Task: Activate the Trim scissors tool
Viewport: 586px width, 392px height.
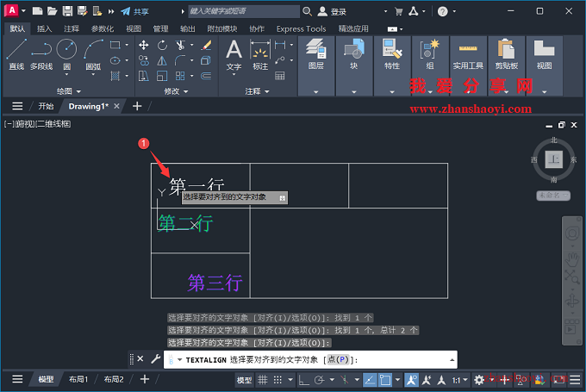Action: tap(180, 45)
